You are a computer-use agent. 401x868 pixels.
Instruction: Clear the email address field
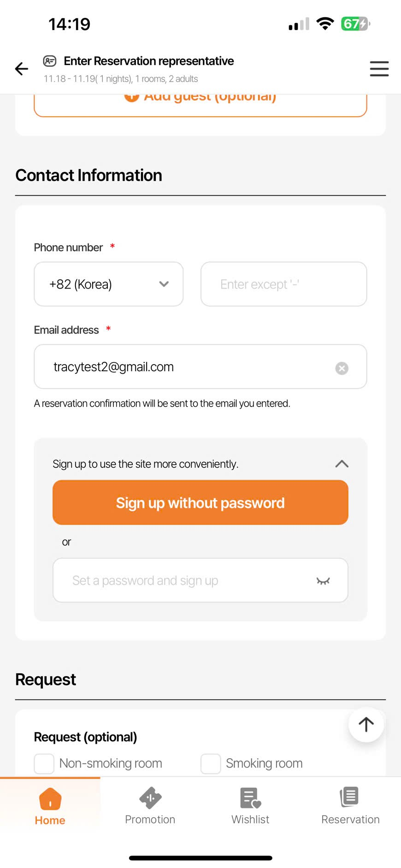342,368
